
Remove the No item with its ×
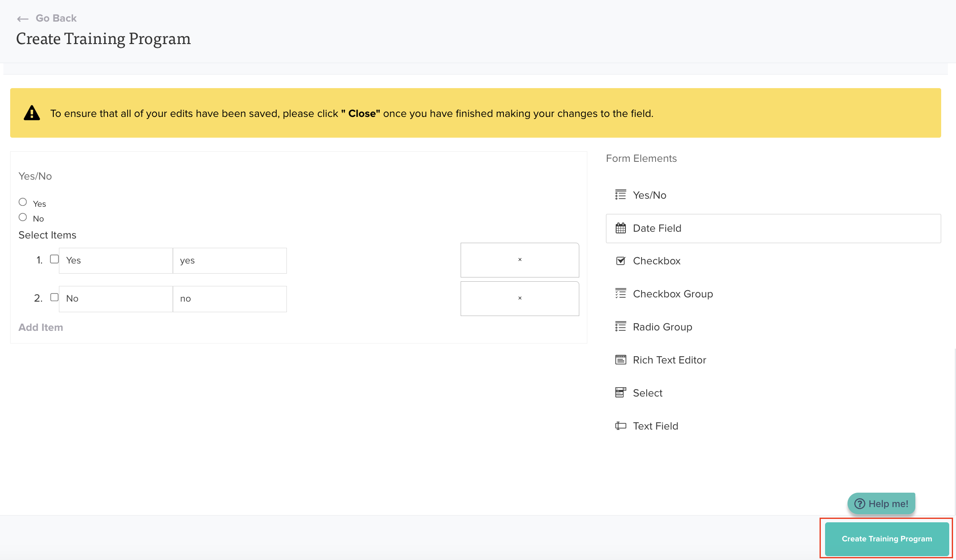tap(520, 298)
